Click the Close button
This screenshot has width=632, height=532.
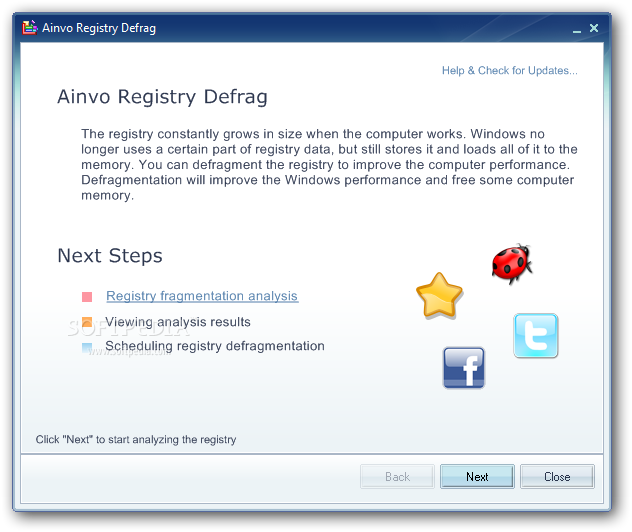(557, 477)
